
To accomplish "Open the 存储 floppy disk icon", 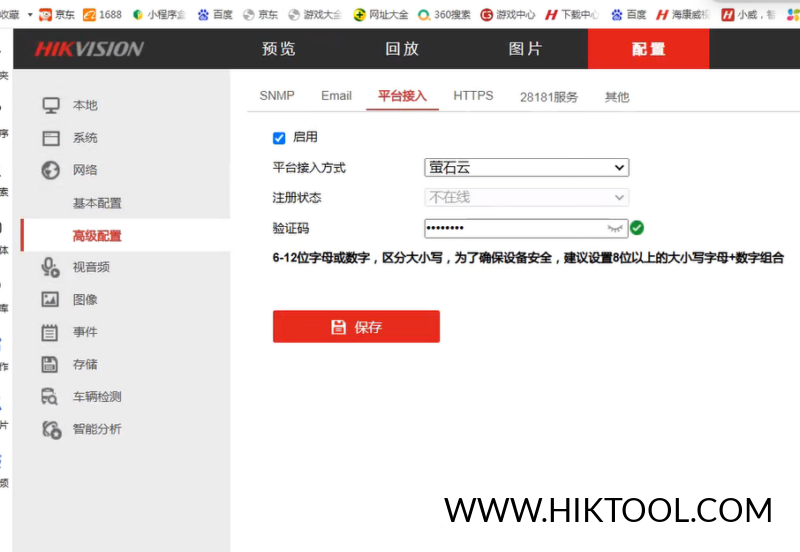I will pos(49,364).
